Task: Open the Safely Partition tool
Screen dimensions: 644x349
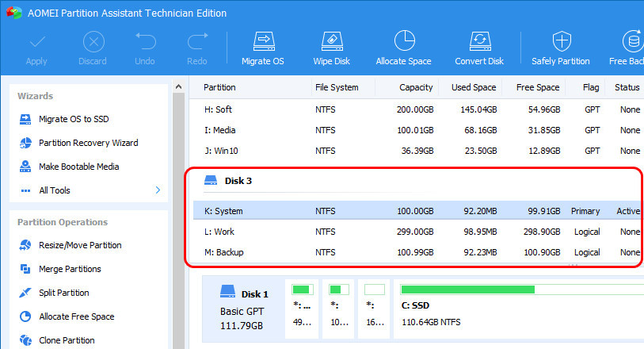Action: [x=561, y=41]
